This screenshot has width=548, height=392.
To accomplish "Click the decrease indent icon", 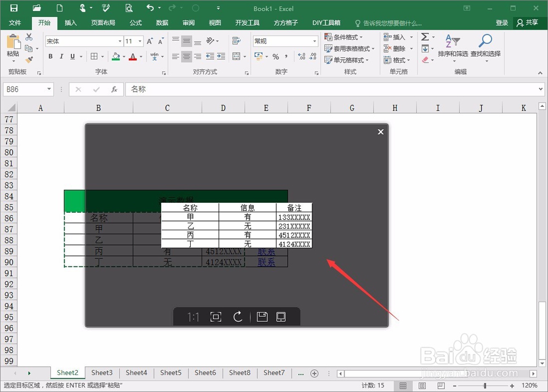I will [x=210, y=56].
